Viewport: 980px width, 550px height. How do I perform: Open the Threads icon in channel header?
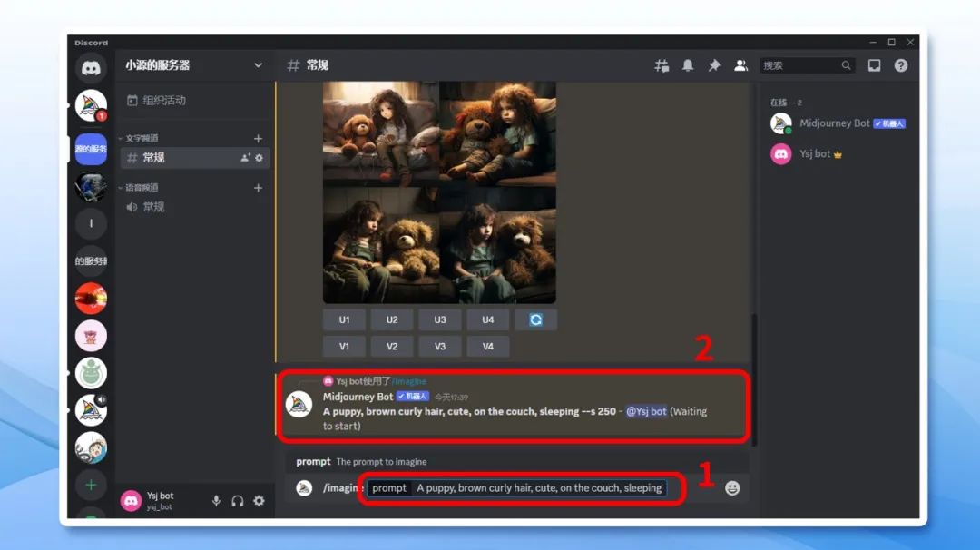[661, 65]
